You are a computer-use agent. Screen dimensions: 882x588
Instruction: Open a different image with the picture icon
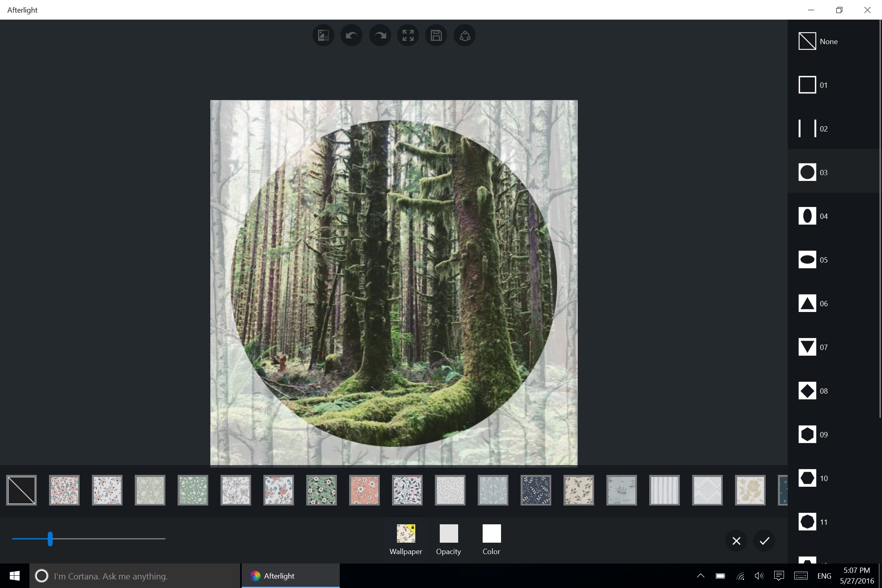pos(323,35)
